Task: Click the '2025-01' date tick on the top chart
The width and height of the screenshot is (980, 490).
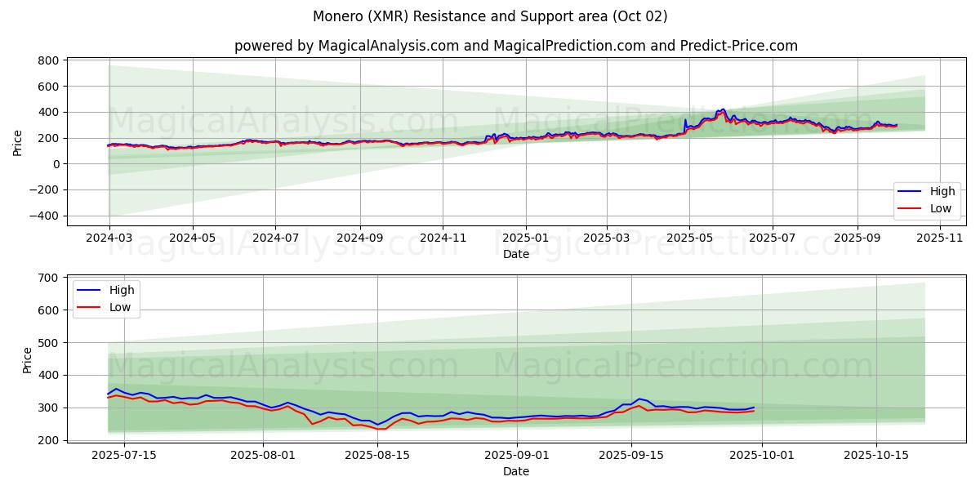Action: tap(525, 238)
